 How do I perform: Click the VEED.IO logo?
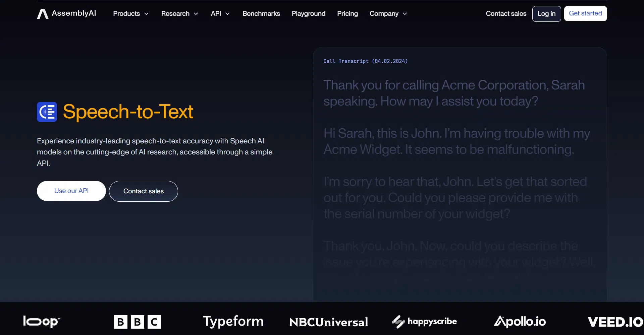click(x=615, y=322)
